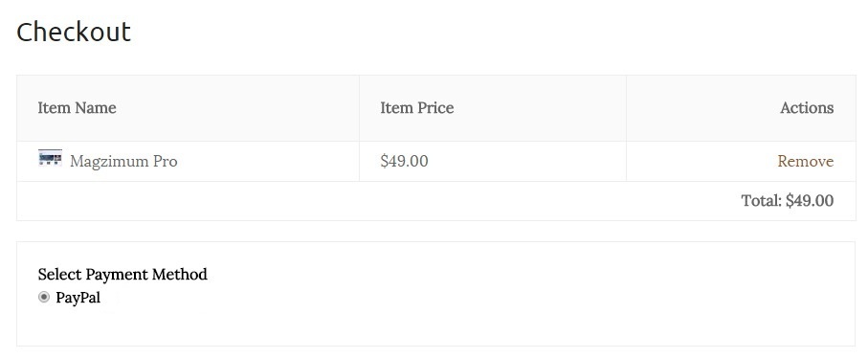Click the Item Name column header
868x358 pixels.
77,107
